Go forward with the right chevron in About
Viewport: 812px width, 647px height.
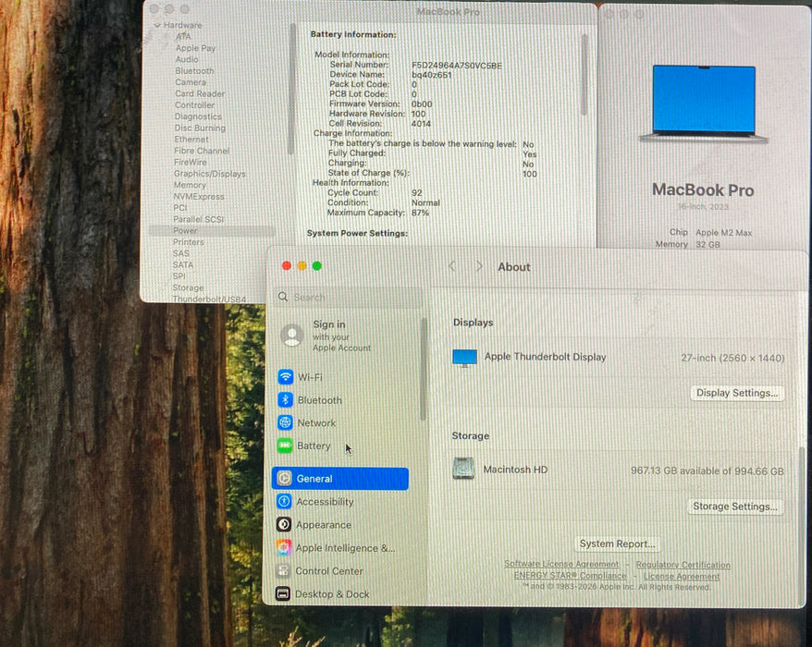479,266
